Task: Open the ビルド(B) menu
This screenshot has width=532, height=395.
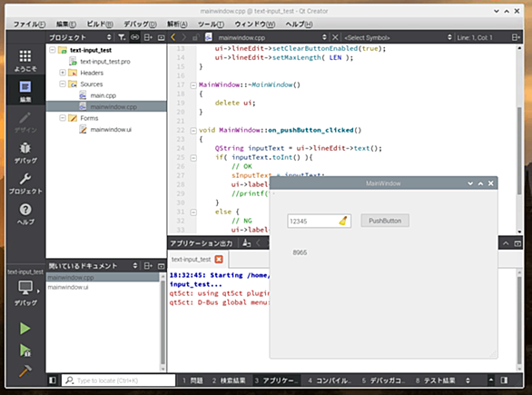Action: click(x=100, y=25)
